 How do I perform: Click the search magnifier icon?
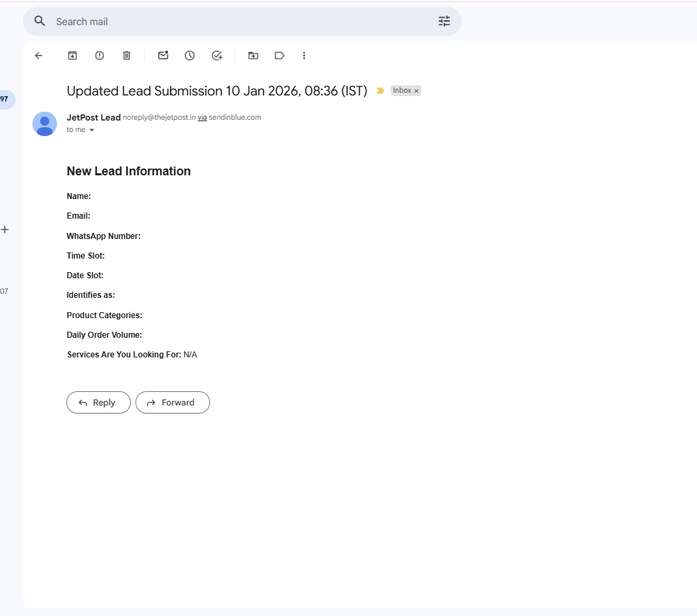tap(40, 21)
